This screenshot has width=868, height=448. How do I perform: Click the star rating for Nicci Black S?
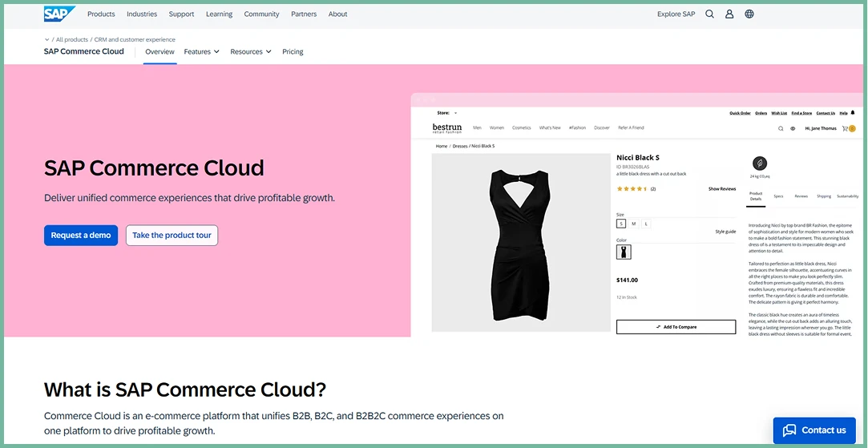click(632, 189)
